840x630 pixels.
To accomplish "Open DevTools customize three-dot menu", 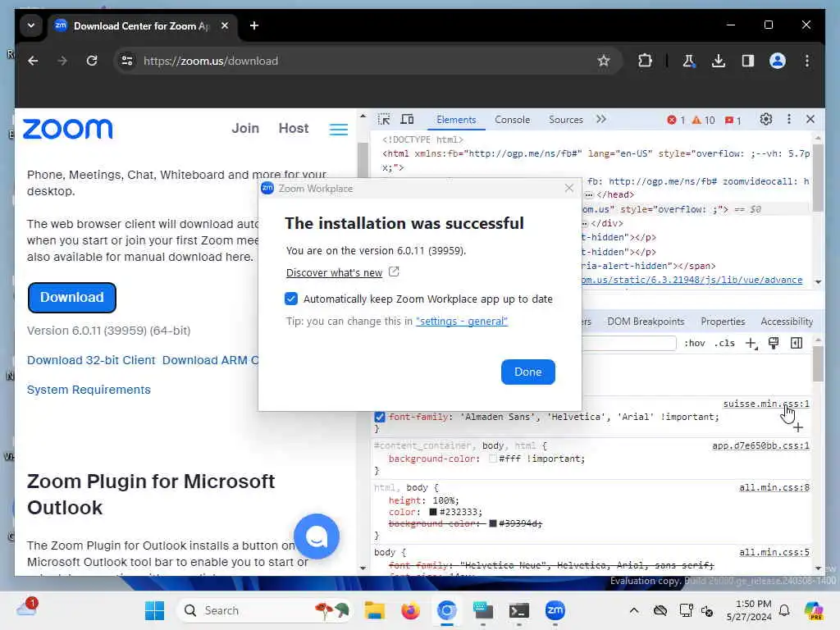I will pyautogui.click(x=788, y=120).
